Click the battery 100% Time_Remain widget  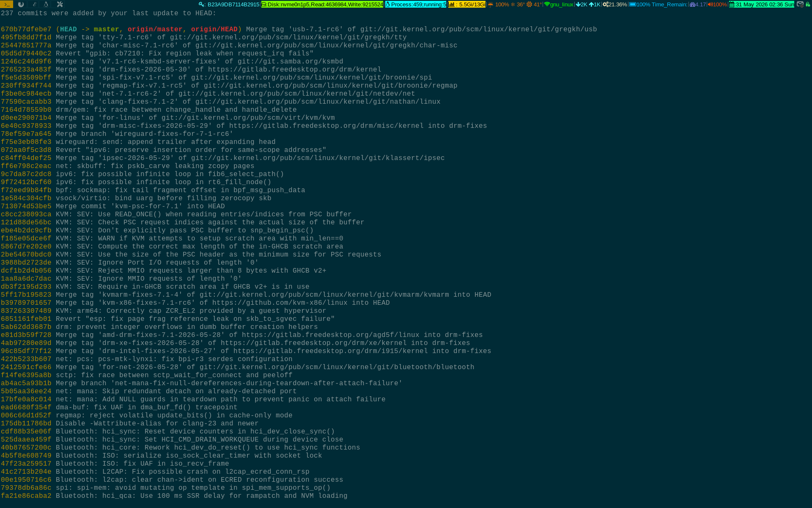(658, 4)
